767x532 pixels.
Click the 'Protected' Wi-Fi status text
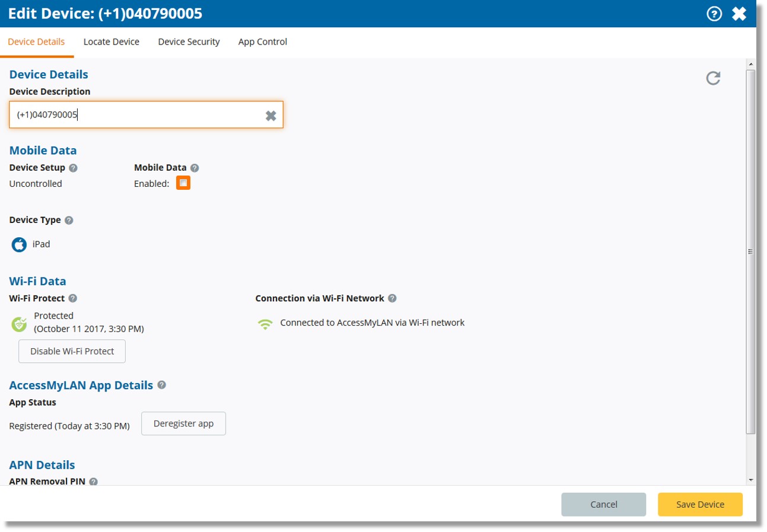[x=54, y=316]
